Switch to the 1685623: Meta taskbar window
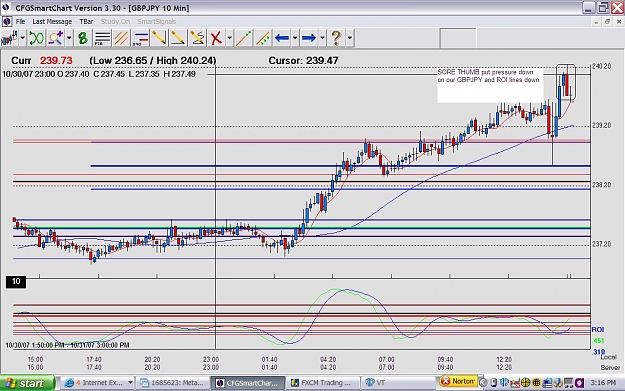This screenshot has width=625, height=391. 173,383
